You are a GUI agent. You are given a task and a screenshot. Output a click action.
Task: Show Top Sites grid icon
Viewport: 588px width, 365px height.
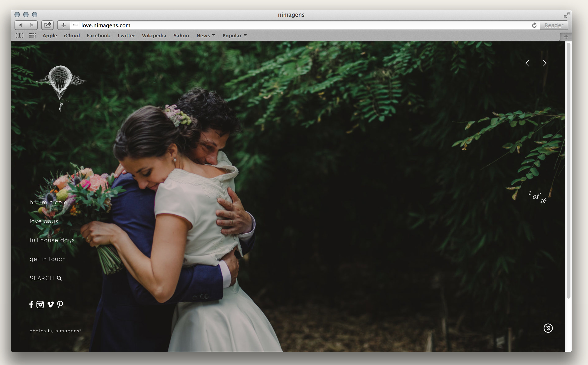coord(33,35)
